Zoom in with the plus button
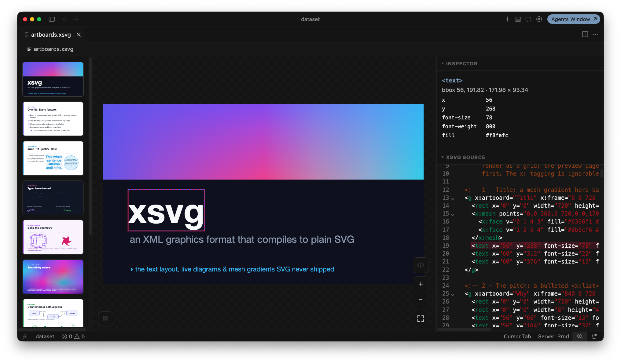Image resolution: width=621 pixels, height=364 pixels. coord(421,284)
